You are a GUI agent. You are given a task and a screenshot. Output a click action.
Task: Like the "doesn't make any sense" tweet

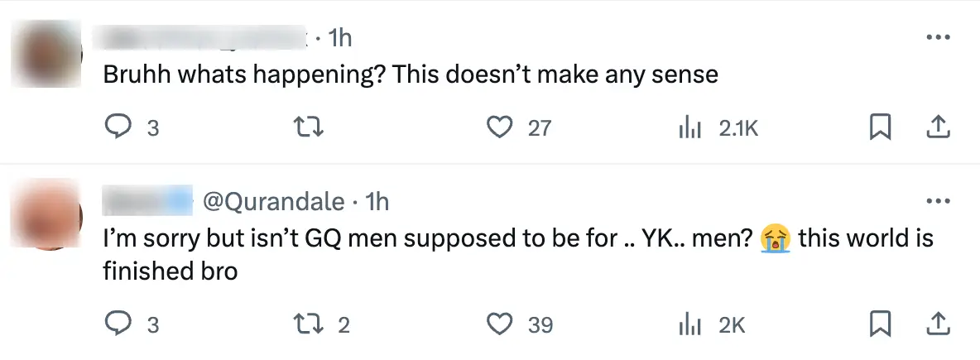(x=498, y=127)
